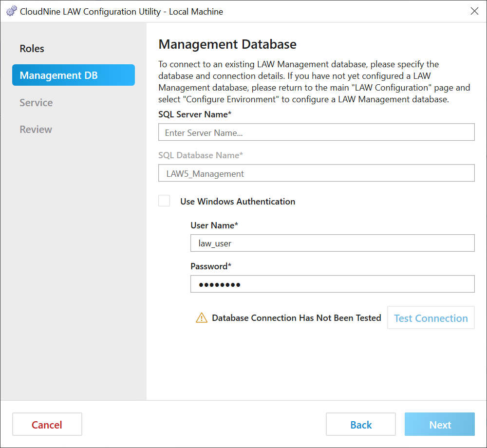The height and width of the screenshot is (448, 487).
Task: Focus the Password input field
Action: click(x=332, y=284)
